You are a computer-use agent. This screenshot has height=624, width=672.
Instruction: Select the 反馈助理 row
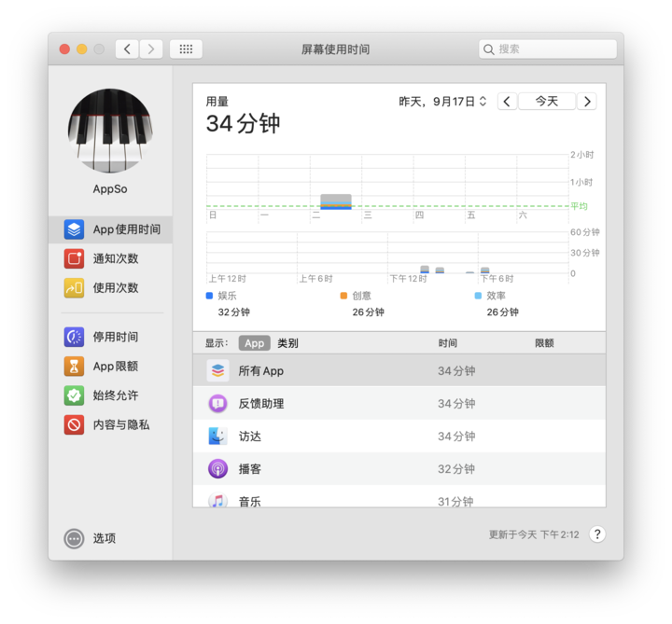point(399,404)
